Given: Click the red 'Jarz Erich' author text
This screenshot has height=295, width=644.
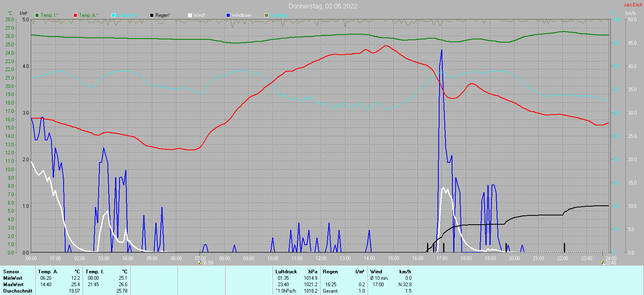Looking at the screenshot, I should pos(633,5).
